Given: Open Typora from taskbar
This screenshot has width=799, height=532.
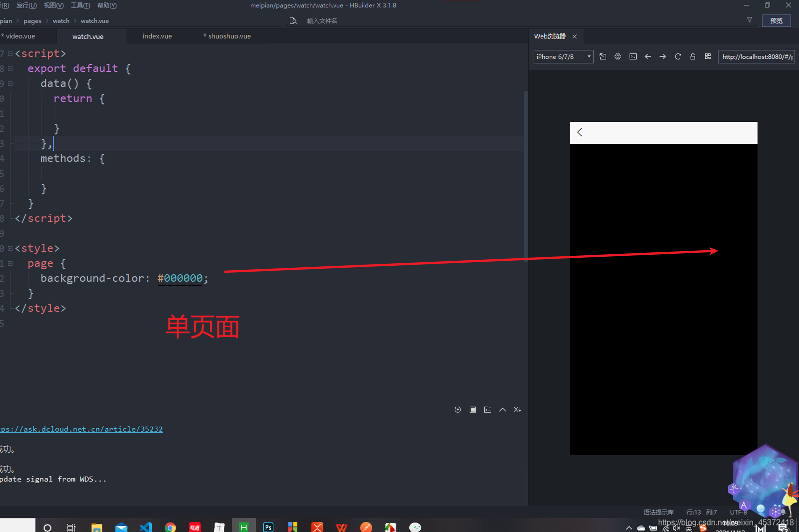Looking at the screenshot, I should click(219, 528).
